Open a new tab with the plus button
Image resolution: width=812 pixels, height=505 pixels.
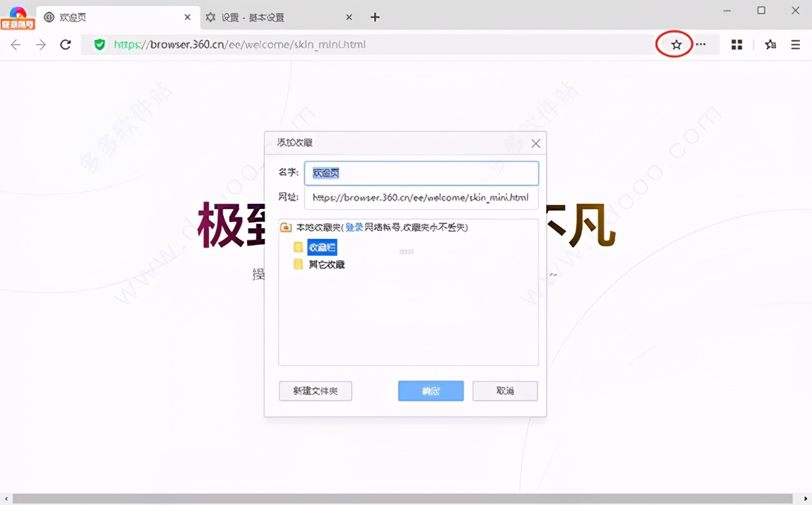click(x=375, y=17)
